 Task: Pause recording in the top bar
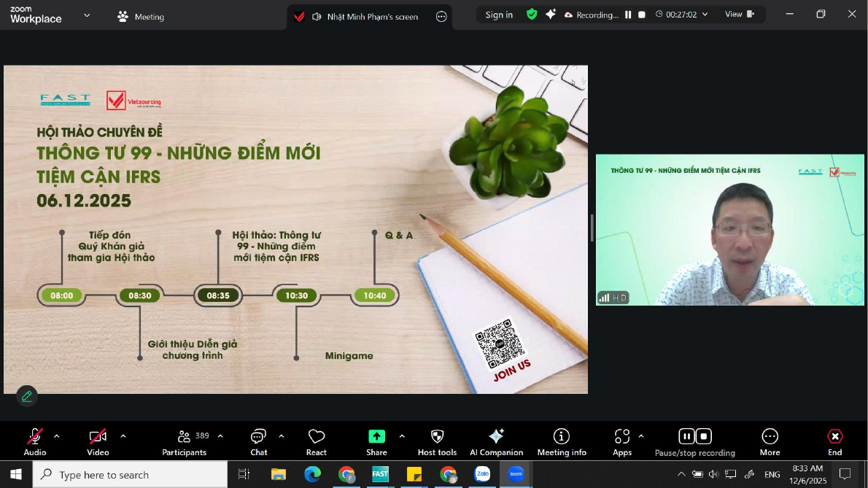(628, 15)
